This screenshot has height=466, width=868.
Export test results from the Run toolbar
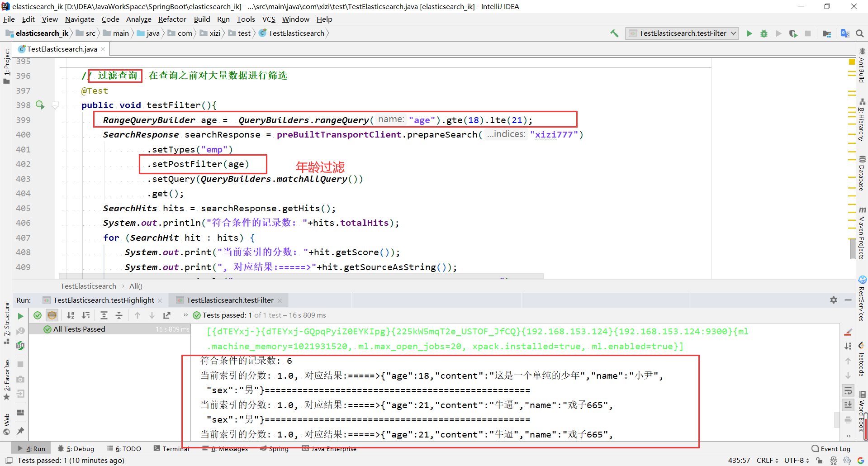point(167,315)
